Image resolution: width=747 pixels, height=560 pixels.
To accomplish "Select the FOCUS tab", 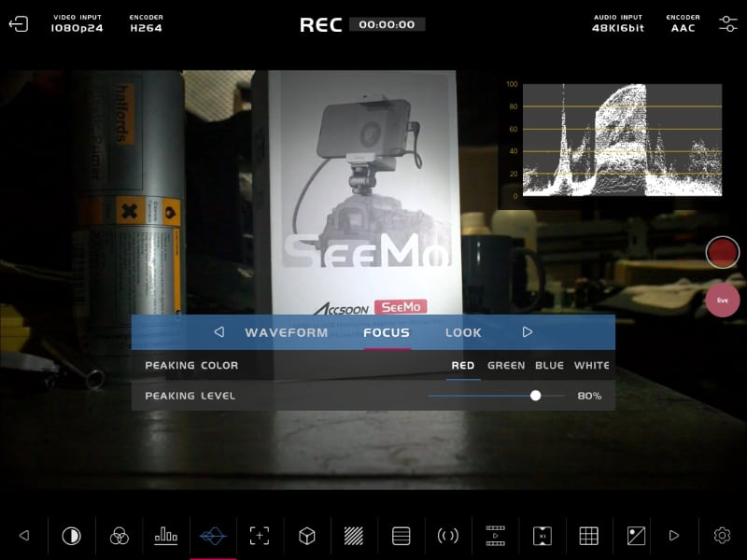I will coord(387,332).
